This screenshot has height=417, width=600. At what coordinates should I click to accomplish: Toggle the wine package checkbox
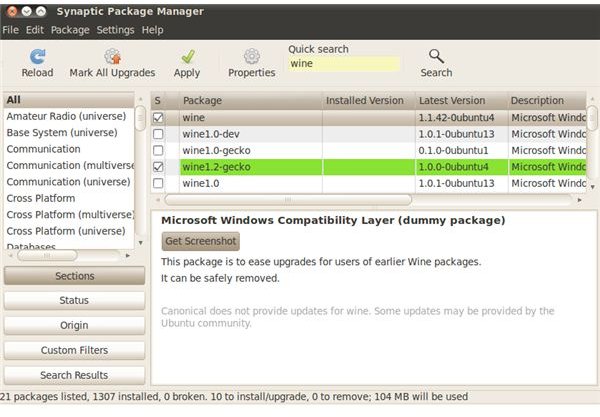pos(158,117)
